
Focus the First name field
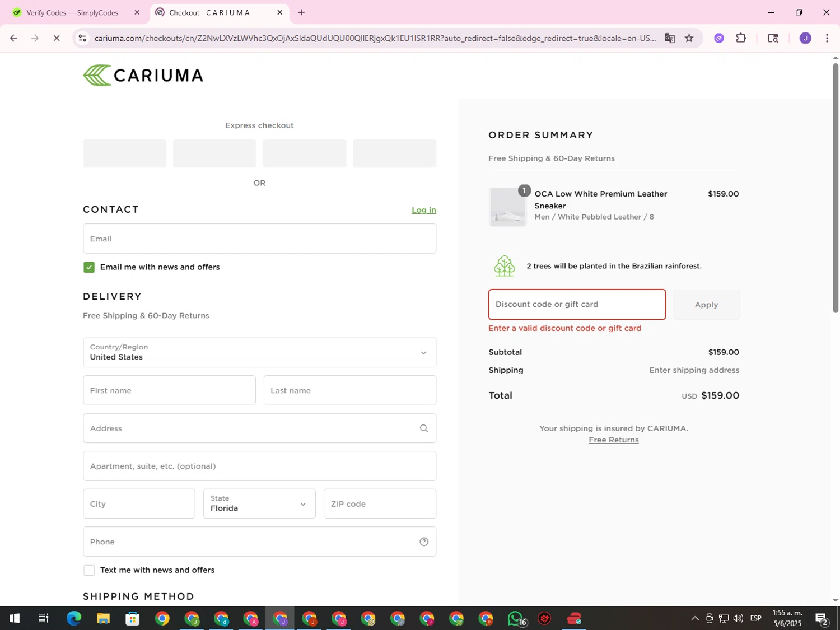tap(169, 390)
